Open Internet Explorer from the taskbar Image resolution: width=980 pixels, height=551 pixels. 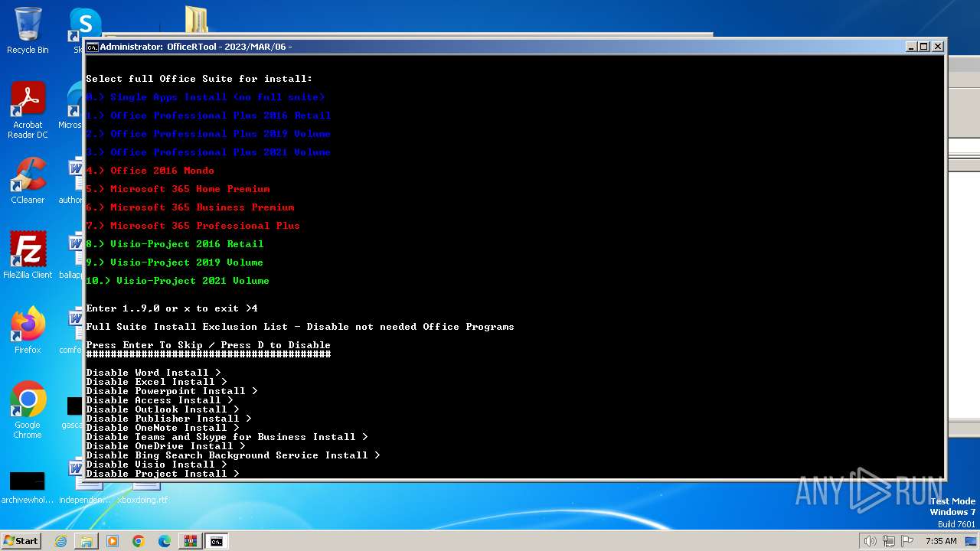60,541
